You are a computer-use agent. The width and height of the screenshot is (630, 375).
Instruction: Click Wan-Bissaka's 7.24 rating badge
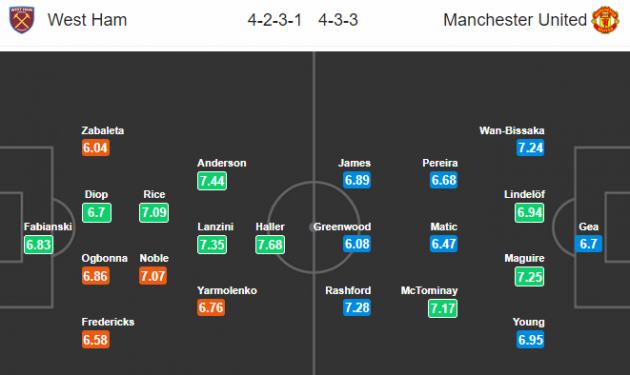point(530,148)
